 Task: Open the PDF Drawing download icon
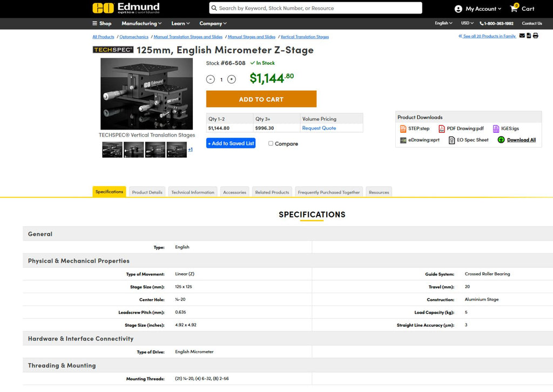click(x=441, y=129)
